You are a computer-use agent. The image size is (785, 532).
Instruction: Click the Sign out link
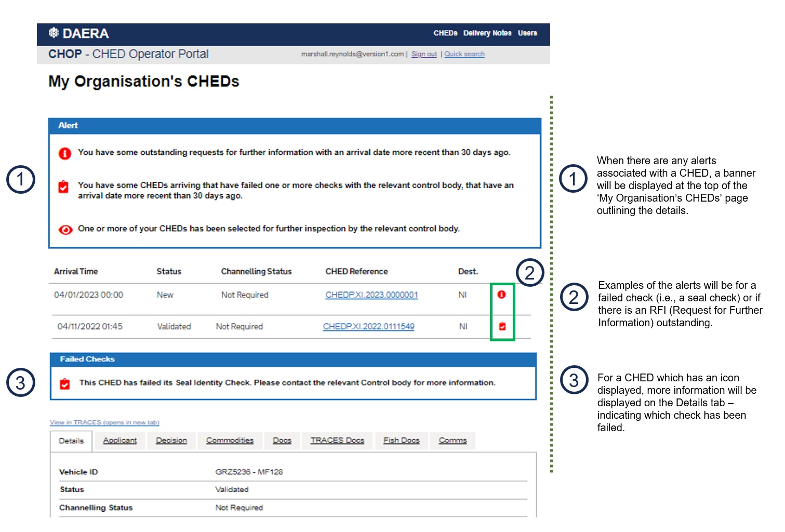424,54
